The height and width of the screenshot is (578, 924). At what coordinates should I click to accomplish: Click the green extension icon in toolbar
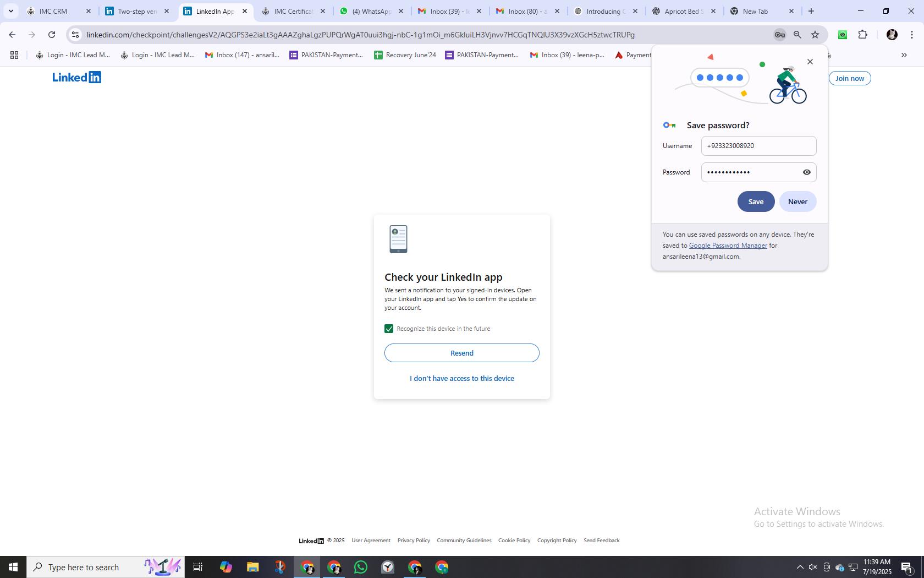click(x=842, y=35)
